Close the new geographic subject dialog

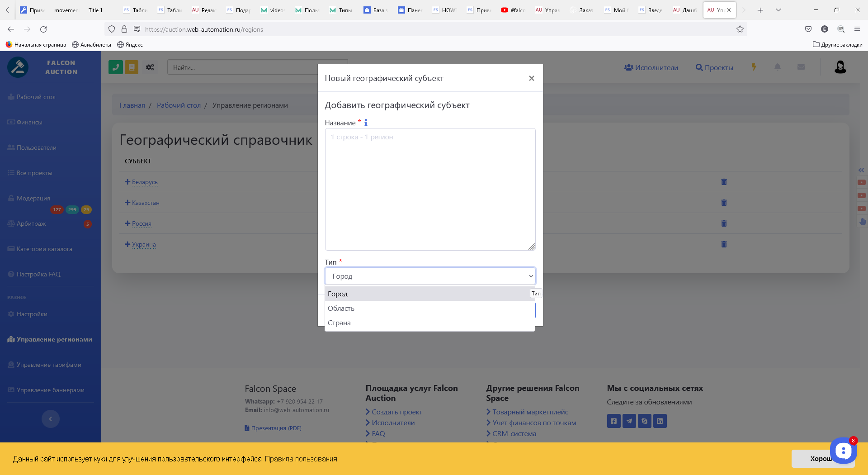tap(531, 78)
